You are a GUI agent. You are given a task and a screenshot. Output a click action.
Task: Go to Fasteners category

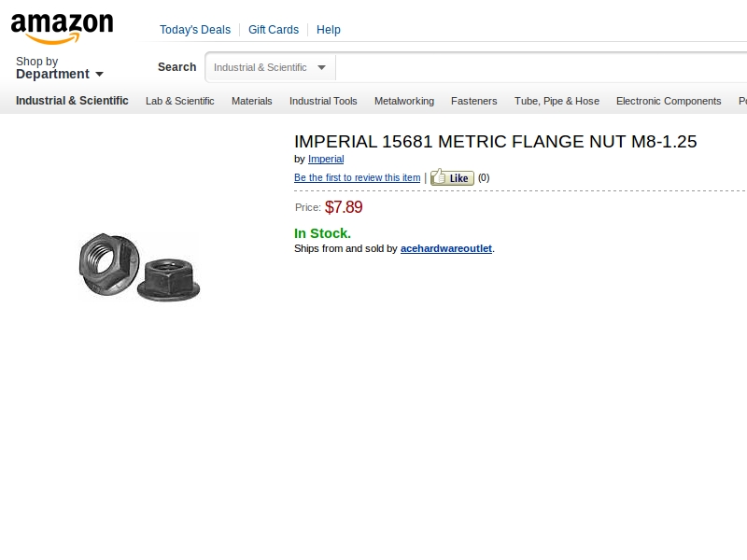(x=474, y=101)
